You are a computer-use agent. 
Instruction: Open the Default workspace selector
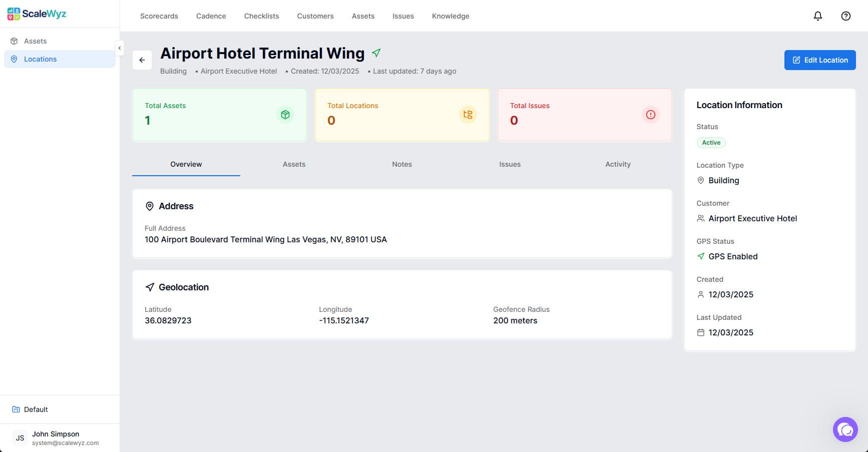(x=36, y=409)
